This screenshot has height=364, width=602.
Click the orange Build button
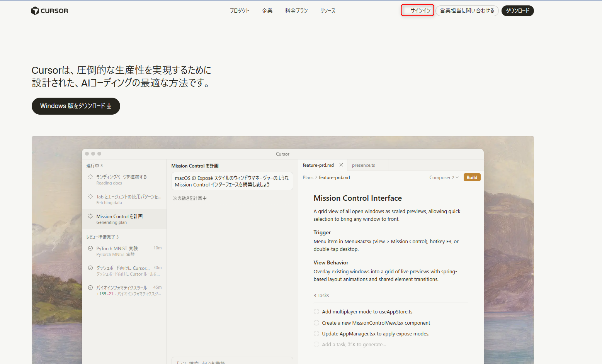[x=472, y=178]
